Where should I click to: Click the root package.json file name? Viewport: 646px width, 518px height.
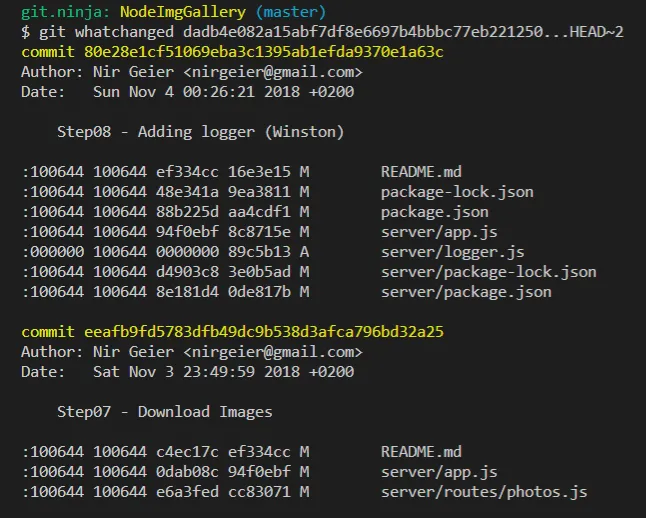[x=434, y=211]
